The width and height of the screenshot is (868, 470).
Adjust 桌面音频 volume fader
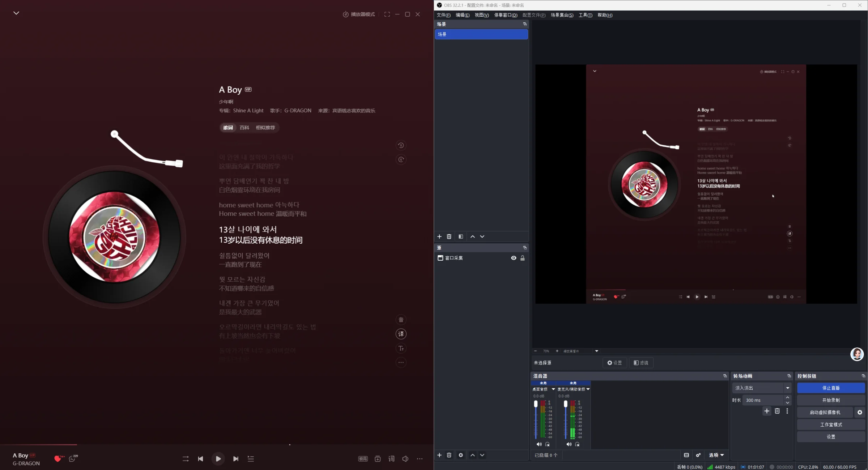[536, 419]
